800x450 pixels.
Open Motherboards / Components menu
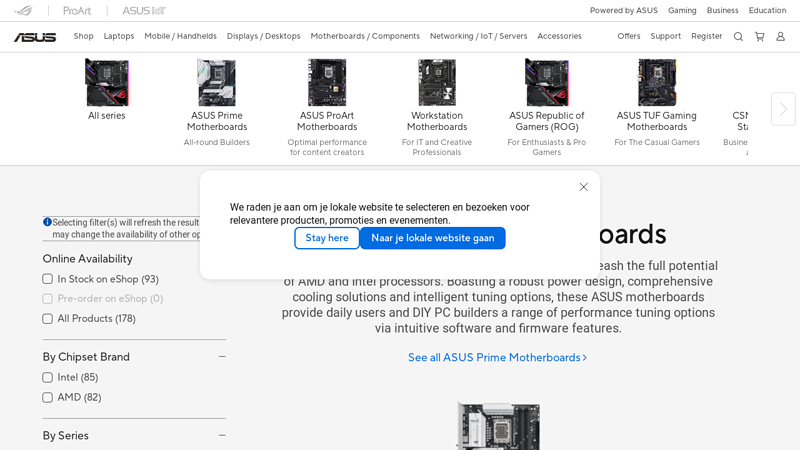pyautogui.click(x=365, y=36)
